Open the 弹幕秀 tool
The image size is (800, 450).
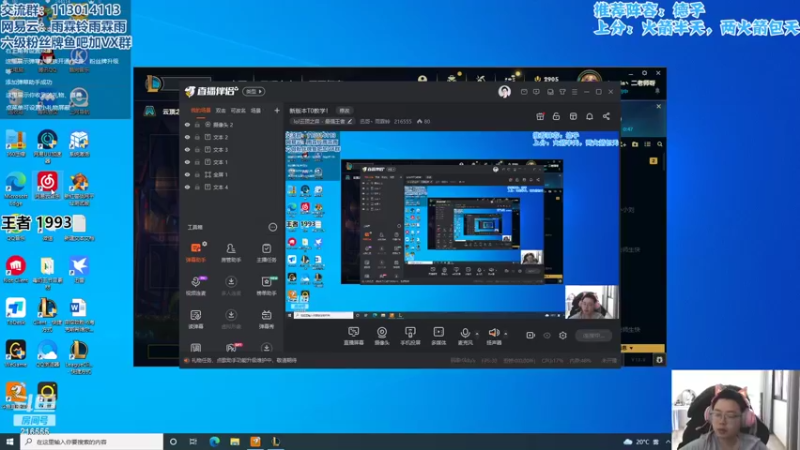coord(266,318)
